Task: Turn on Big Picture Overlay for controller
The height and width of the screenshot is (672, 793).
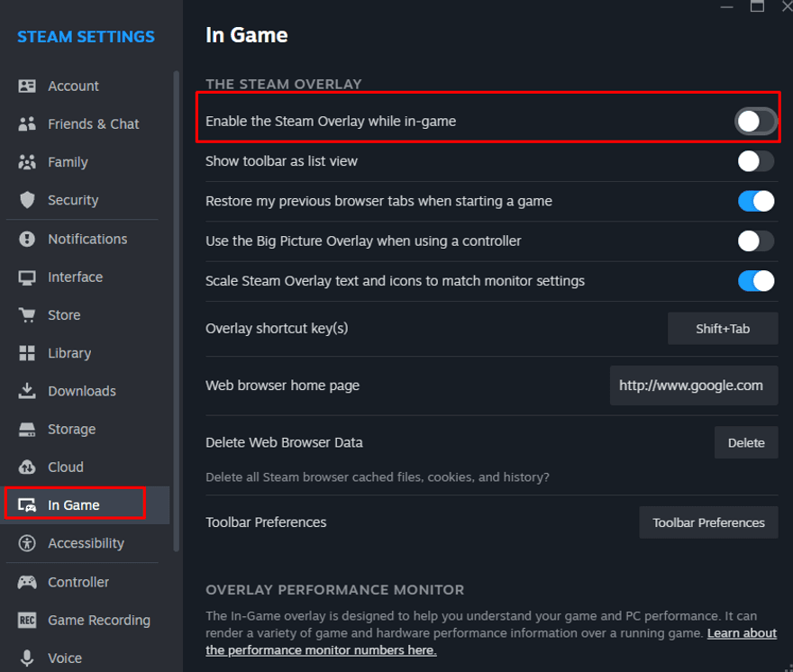Action: point(755,241)
